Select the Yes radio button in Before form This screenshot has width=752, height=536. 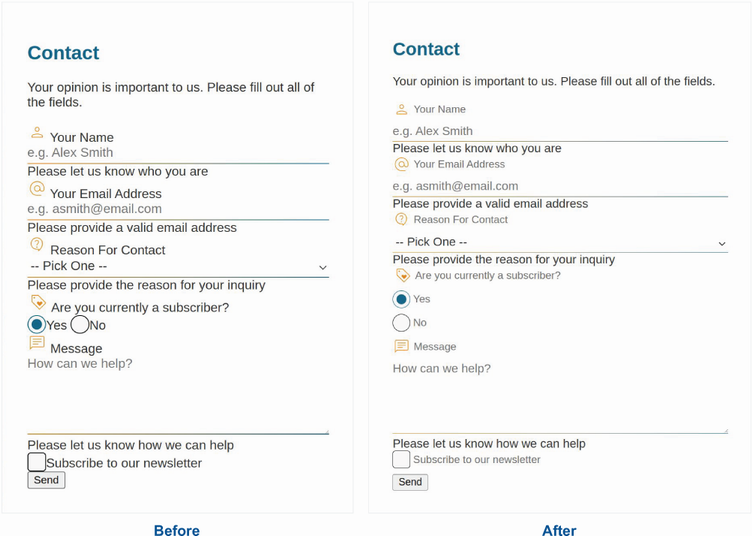(x=37, y=324)
